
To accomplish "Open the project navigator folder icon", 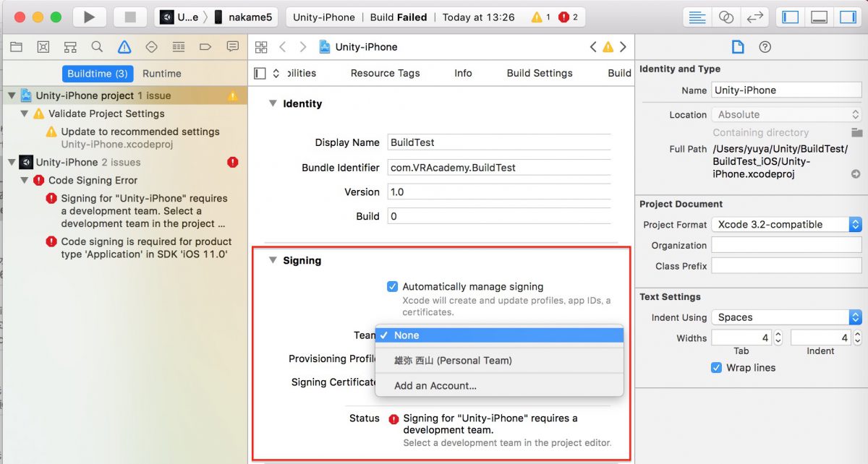I will (16, 47).
